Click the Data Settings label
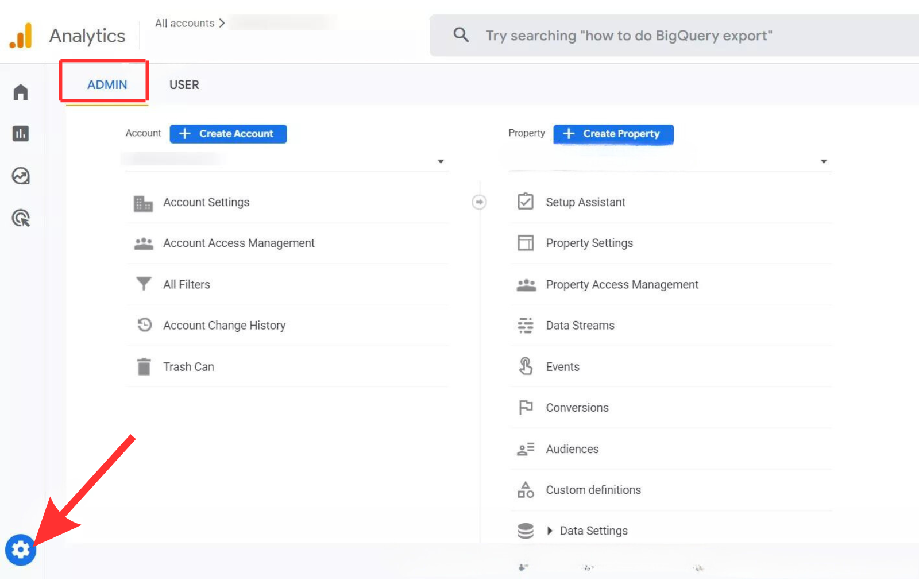Image resolution: width=919 pixels, height=588 pixels. [593, 531]
